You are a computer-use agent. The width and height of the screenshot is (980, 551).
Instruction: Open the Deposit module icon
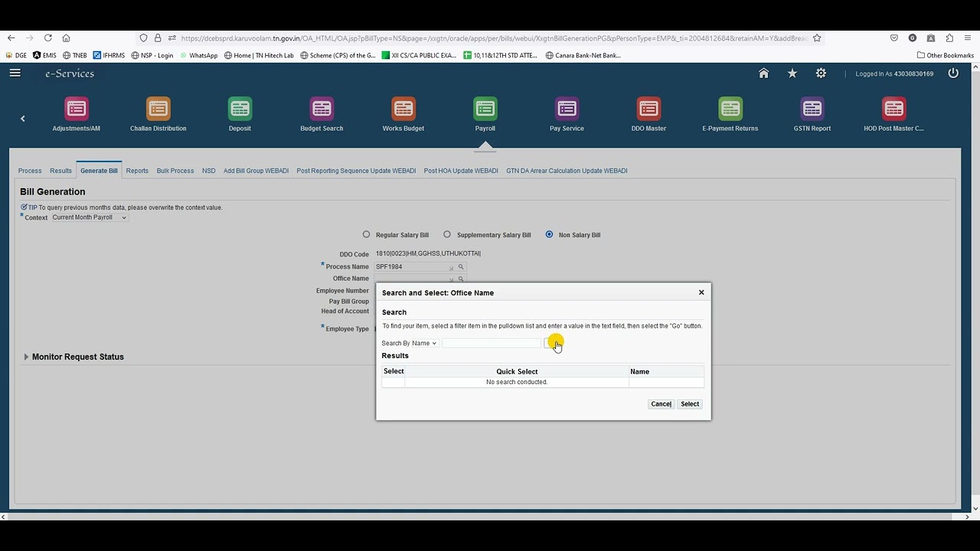[x=240, y=109]
